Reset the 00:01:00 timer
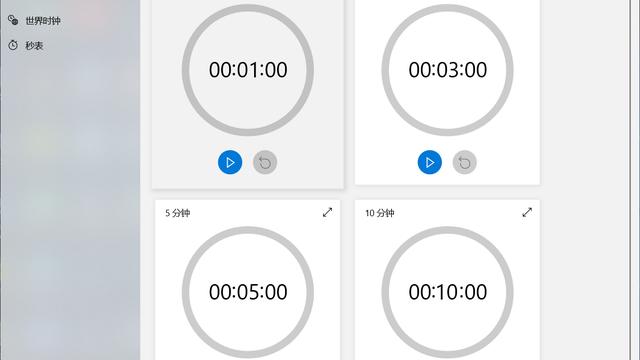The width and height of the screenshot is (640, 360). click(x=265, y=162)
